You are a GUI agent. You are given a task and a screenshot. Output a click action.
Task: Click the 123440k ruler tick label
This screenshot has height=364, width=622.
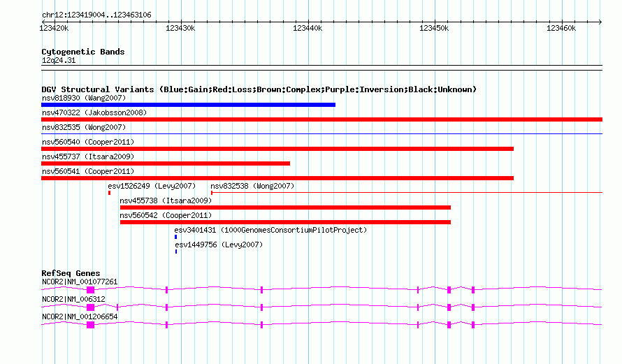tap(308, 28)
